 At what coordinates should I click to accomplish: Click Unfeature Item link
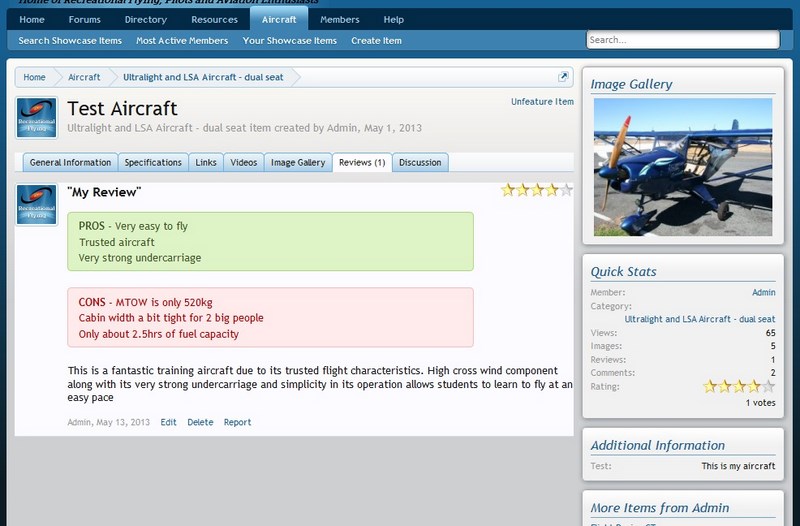542,102
